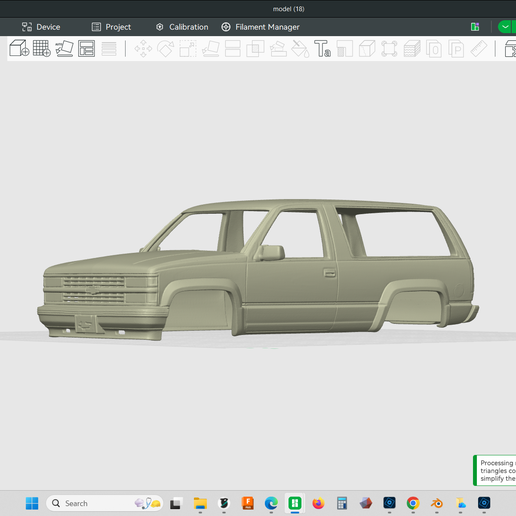
Task: Open the Support painting tool
Action: pyautogui.click(x=278, y=49)
